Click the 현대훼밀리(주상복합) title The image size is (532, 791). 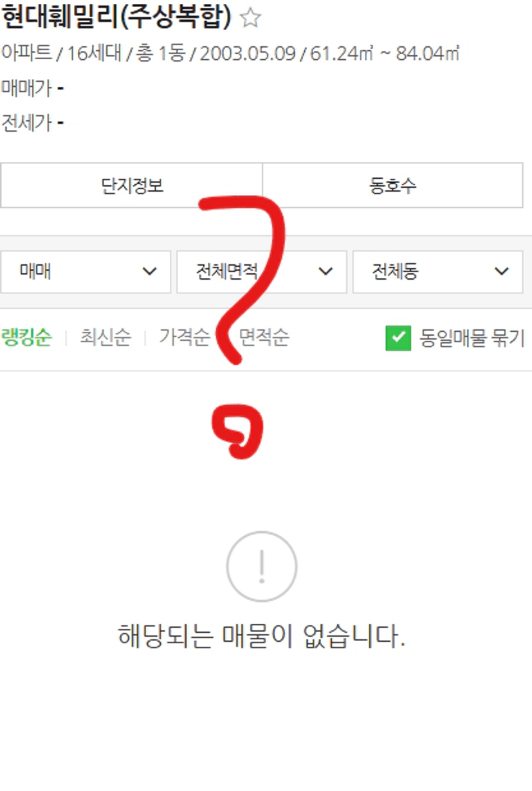pos(116,17)
